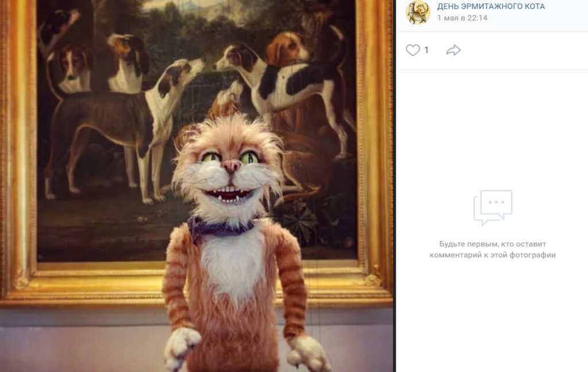Click the heart like icon
This screenshot has width=588, height=372.
pyautogui.click(x=413, y=51)
